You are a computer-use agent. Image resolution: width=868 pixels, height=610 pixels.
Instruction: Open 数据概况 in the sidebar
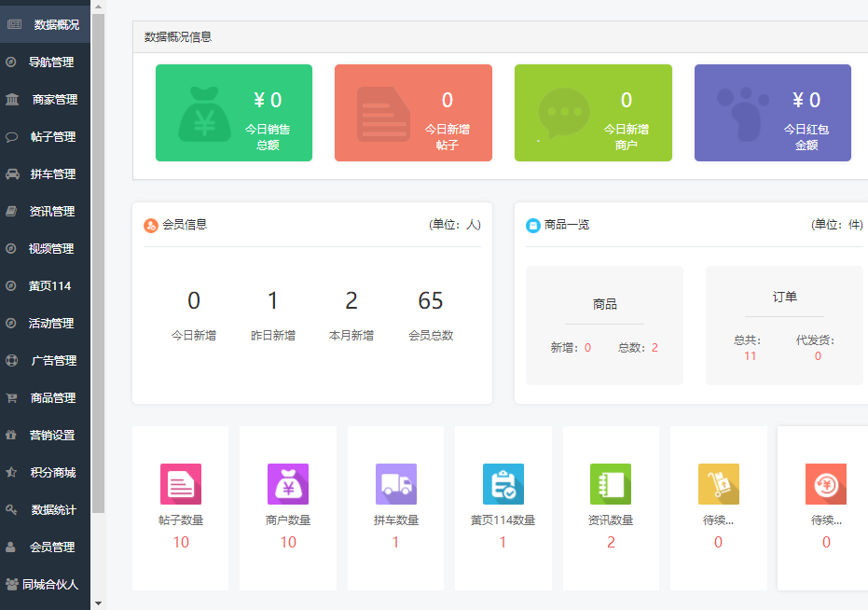45,24
